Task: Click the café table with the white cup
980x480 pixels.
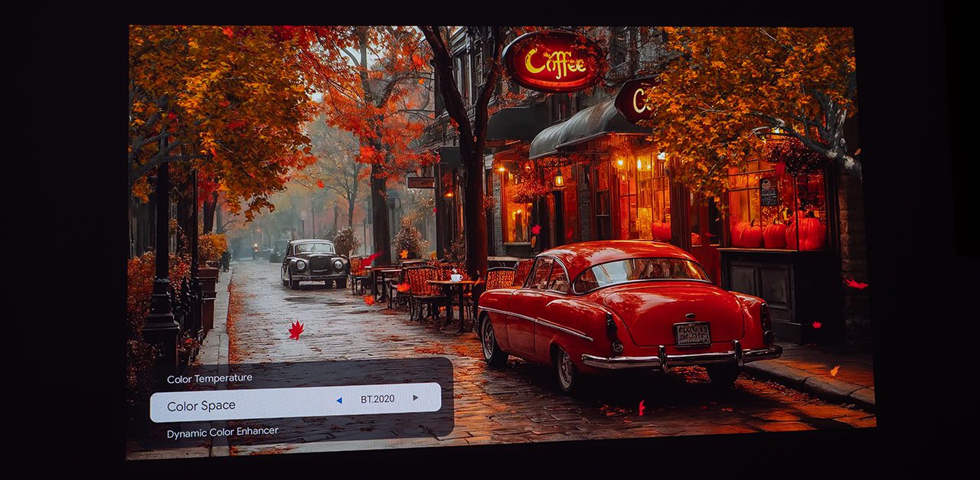Action: (x=455, y=283)
